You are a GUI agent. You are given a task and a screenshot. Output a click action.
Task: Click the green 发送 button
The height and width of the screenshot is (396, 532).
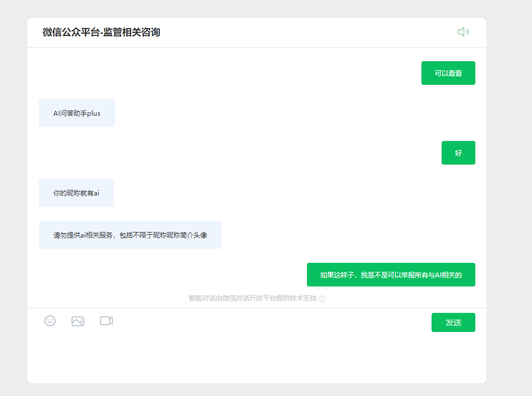click(x=453, y=322)
